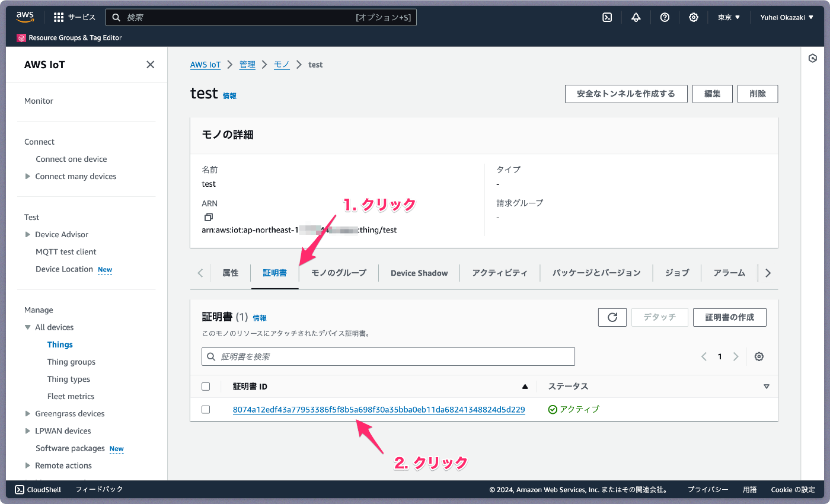Open Device Location in sidebar

[64, 269]
